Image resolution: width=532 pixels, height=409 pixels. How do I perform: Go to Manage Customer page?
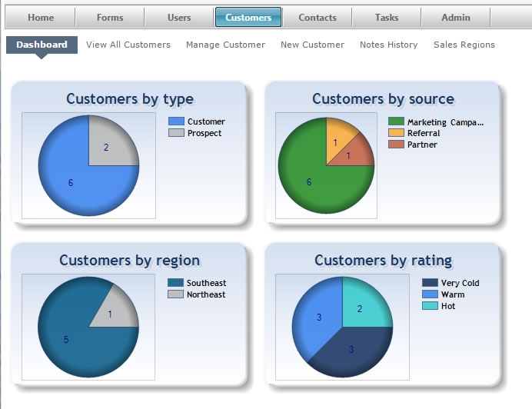(225, 45)
